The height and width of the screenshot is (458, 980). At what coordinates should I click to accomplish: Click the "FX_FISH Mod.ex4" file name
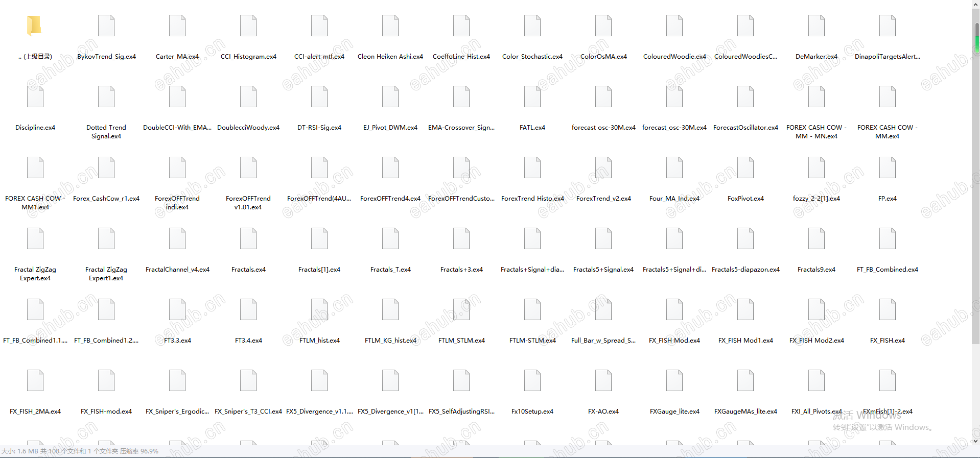674,341
